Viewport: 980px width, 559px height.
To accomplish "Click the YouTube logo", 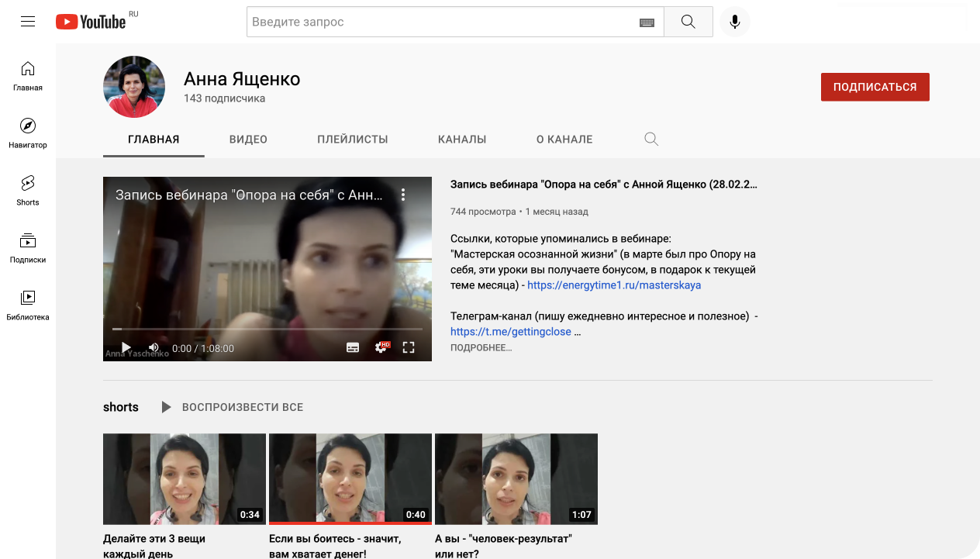I will pos(91,22).
